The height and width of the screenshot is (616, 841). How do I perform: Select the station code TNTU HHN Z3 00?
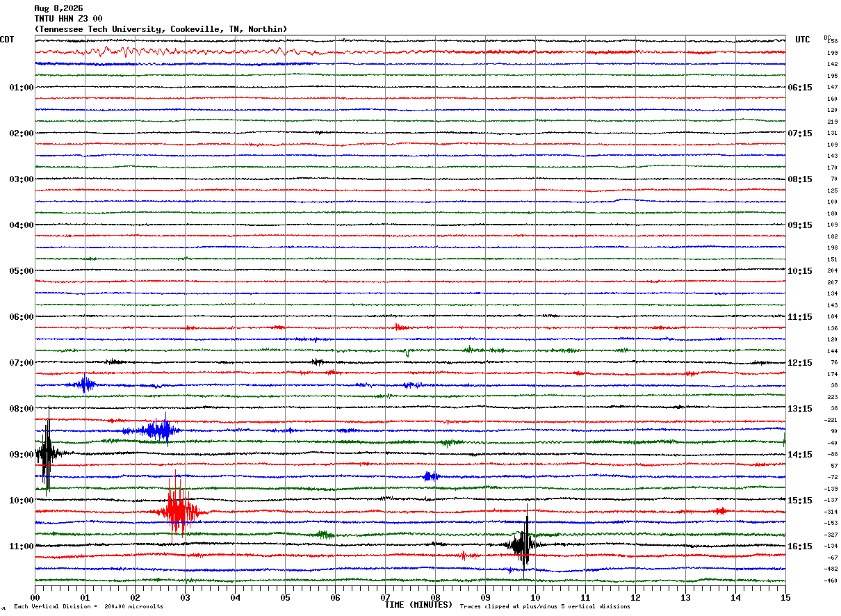[x=68, y=19]
